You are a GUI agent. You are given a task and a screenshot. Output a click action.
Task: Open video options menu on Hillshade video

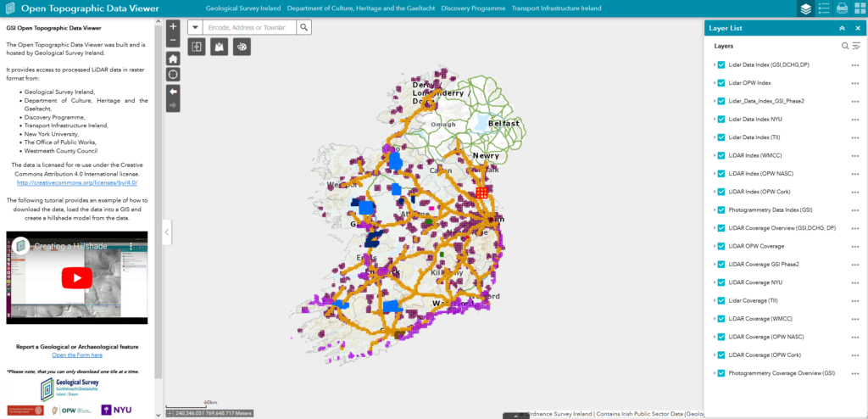(x=131, y=245)
